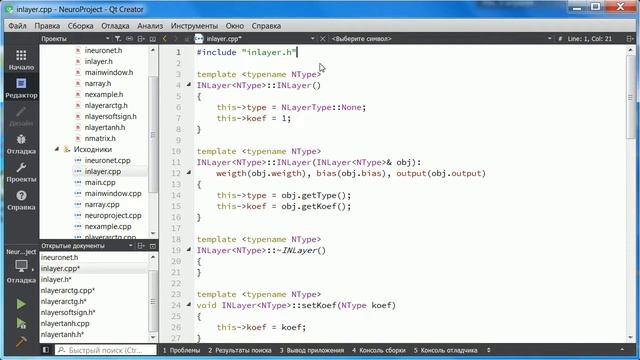Open nlayerarctg.cpp* in open documents
The height and width of the screenshot is (360, 640).
pyautogui.click(x=67, y=291)
